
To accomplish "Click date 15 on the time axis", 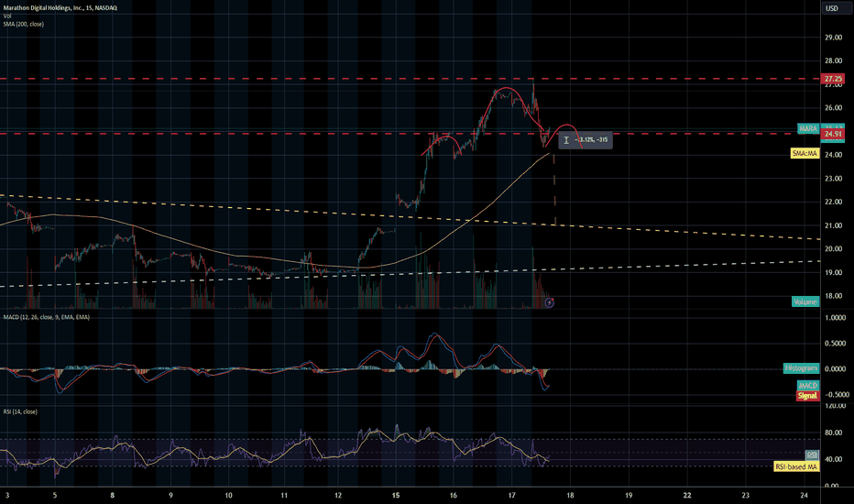I will (x=396, y=495).
